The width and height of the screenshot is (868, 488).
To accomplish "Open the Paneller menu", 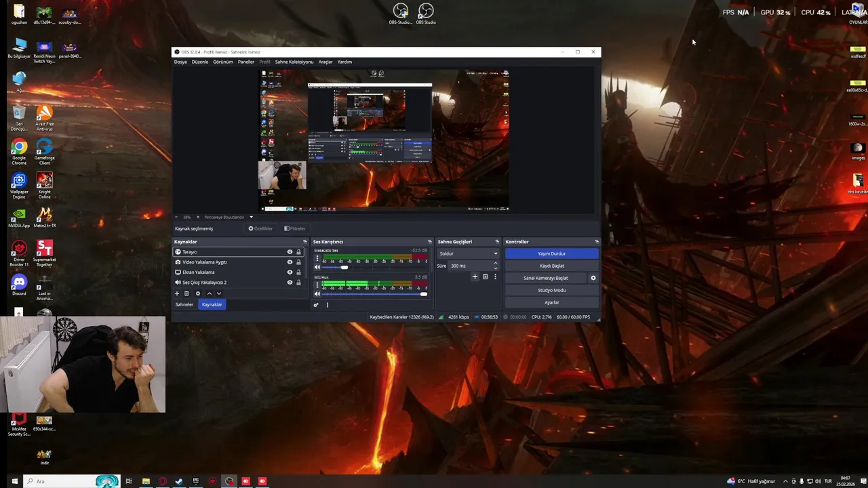I will [245, 62].
